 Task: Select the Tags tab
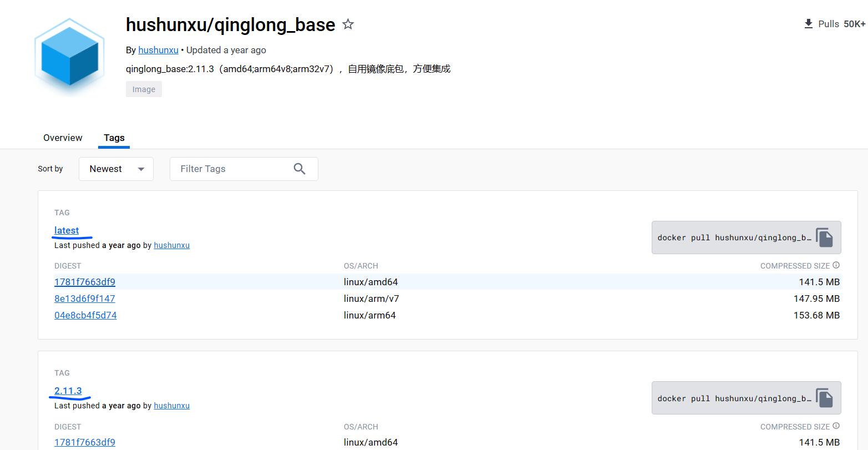(x=114, y=138)
